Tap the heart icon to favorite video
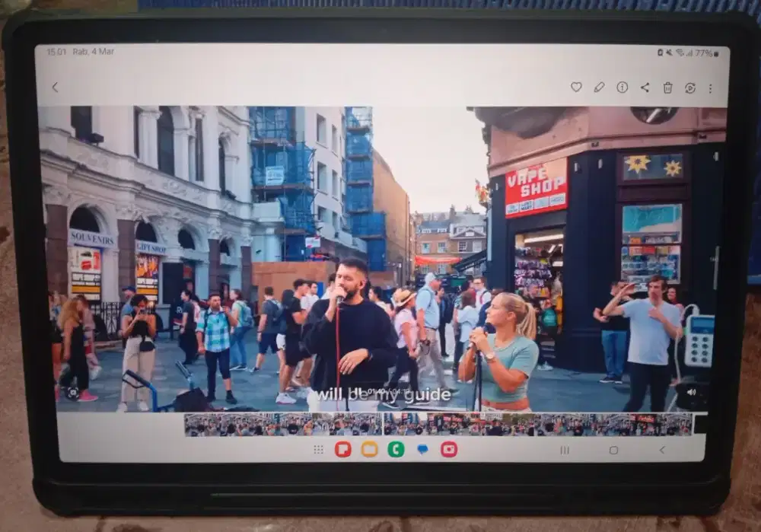This screenshot has height=532, width=761. point(576,88)
